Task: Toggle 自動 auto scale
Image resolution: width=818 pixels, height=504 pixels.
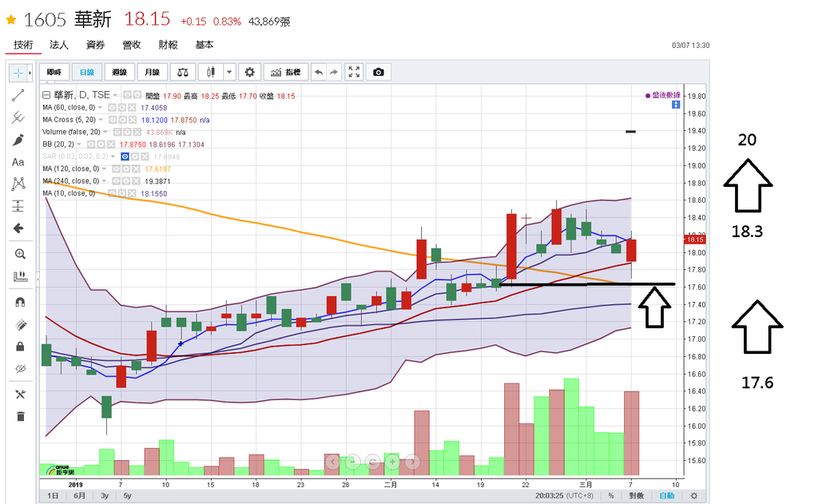Action: tap(667, 496)
